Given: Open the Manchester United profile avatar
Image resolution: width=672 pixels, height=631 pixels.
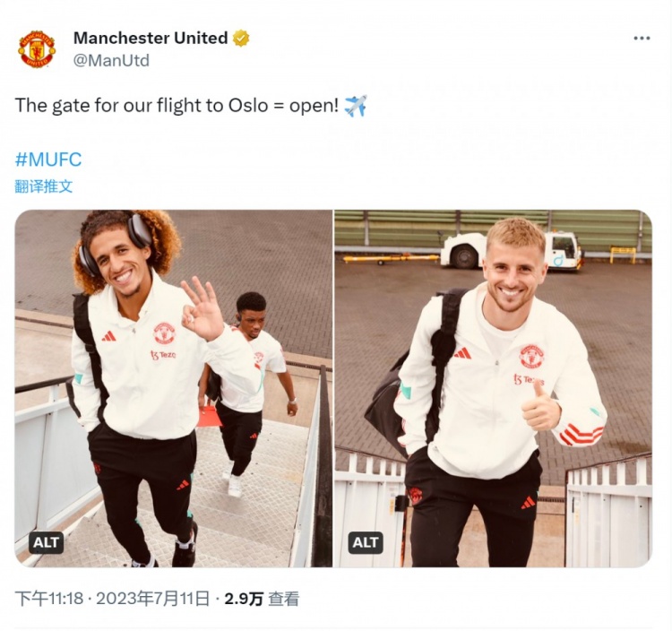Looking at the screenshot, I should tap(37, 49).
